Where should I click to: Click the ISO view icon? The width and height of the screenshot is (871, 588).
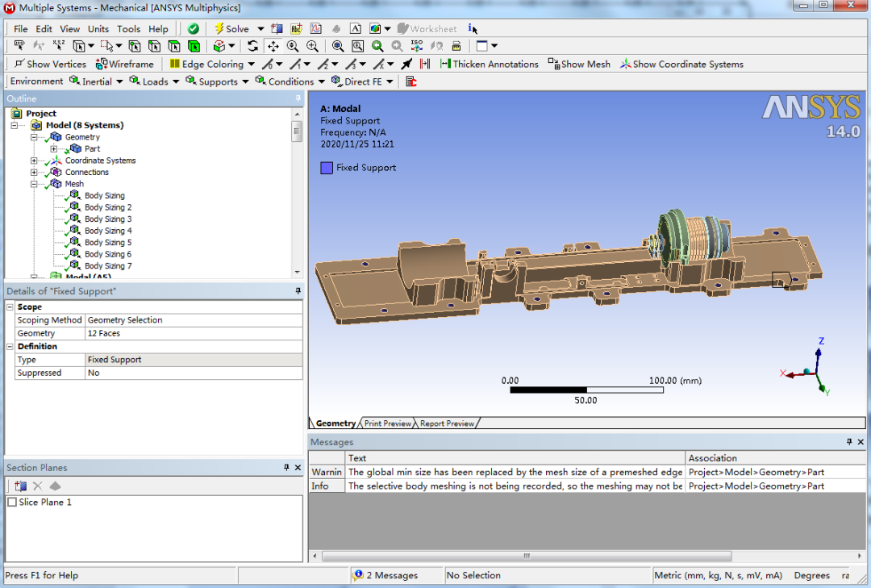coord(415,46)
